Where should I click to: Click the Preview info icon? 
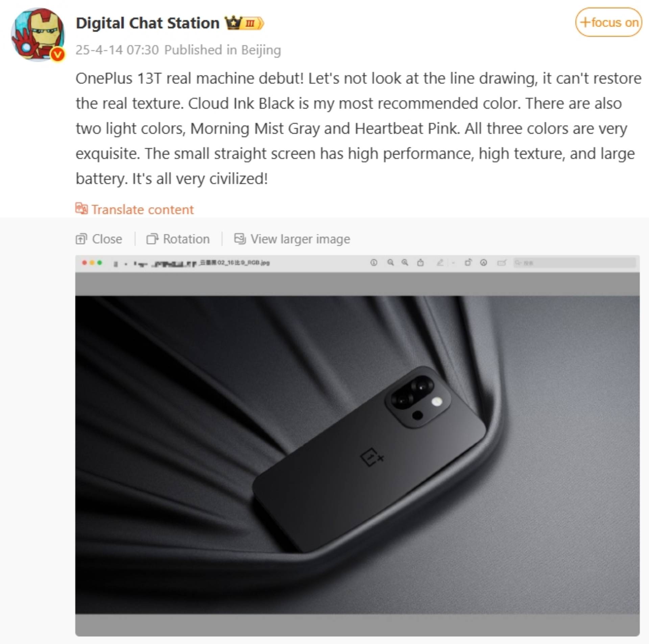pyautogui.click(x=374, y=263)
